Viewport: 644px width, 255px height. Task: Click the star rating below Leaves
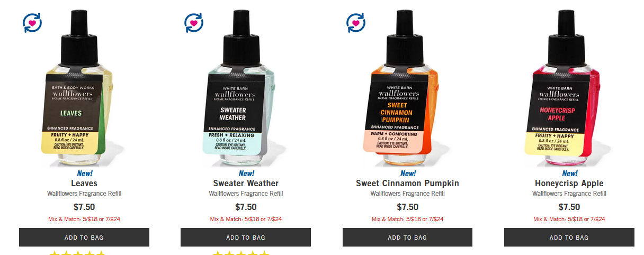tap(77, 253)
